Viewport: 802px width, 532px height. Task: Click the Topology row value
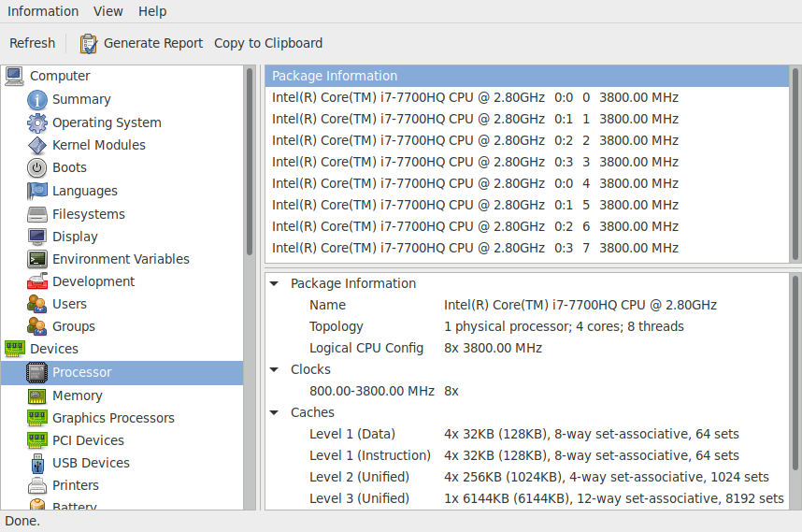(x=564, y=326)
